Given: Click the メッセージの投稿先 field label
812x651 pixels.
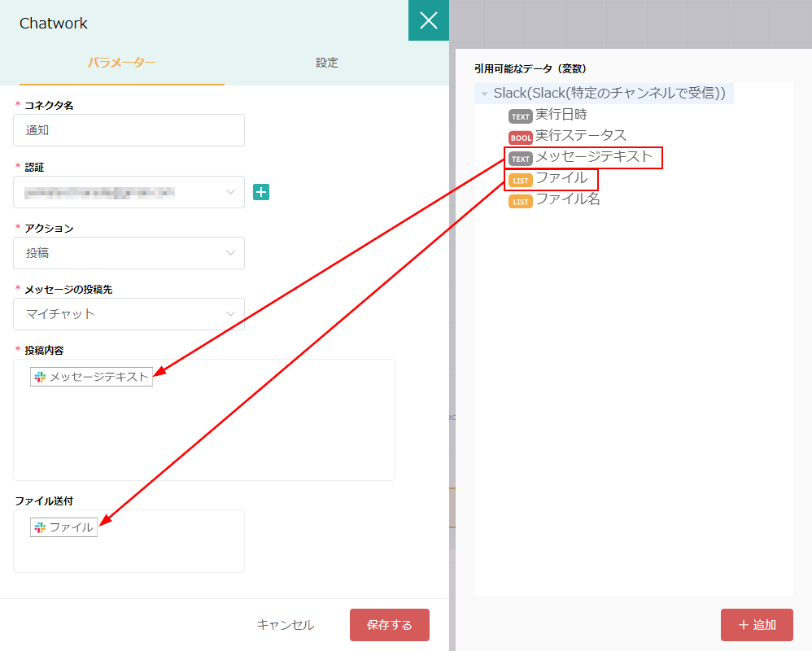Looking at the screenshot, I should pos(68,290).
